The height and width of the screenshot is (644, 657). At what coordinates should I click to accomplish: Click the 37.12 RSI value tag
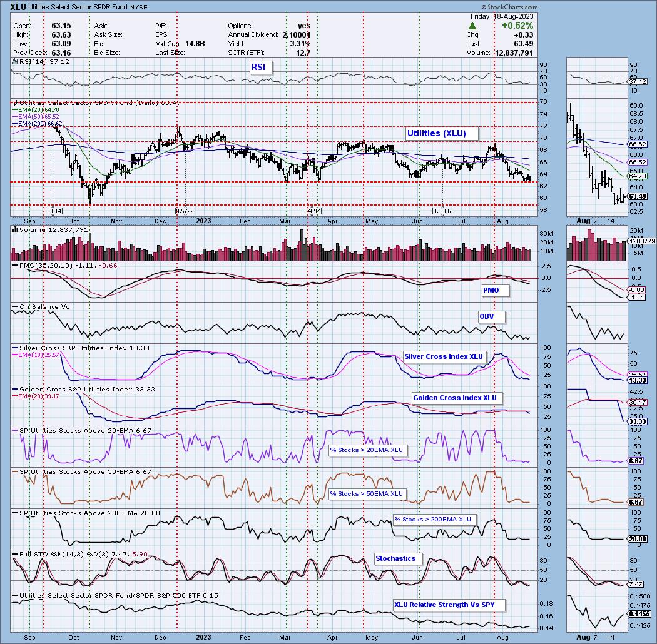point(638,82)
